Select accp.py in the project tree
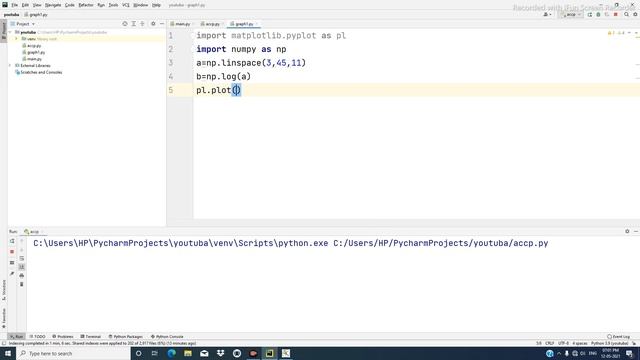Viewport: 640px width, 360px height. tap(32, 46)
